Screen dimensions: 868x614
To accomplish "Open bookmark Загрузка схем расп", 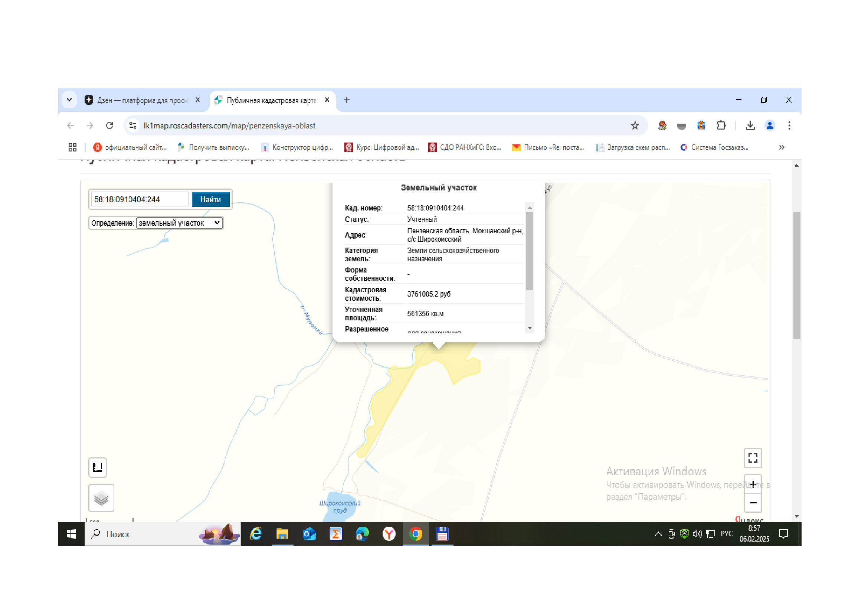I will (x=633, y=147).
